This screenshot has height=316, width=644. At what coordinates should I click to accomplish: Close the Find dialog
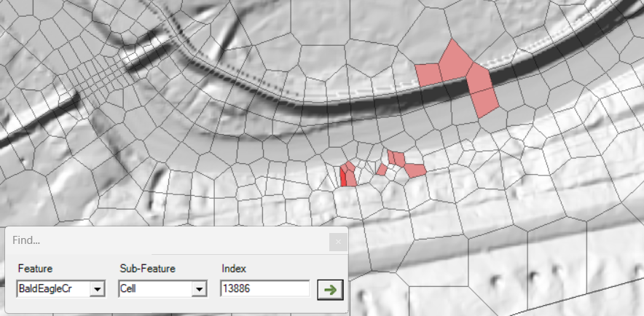337,240
